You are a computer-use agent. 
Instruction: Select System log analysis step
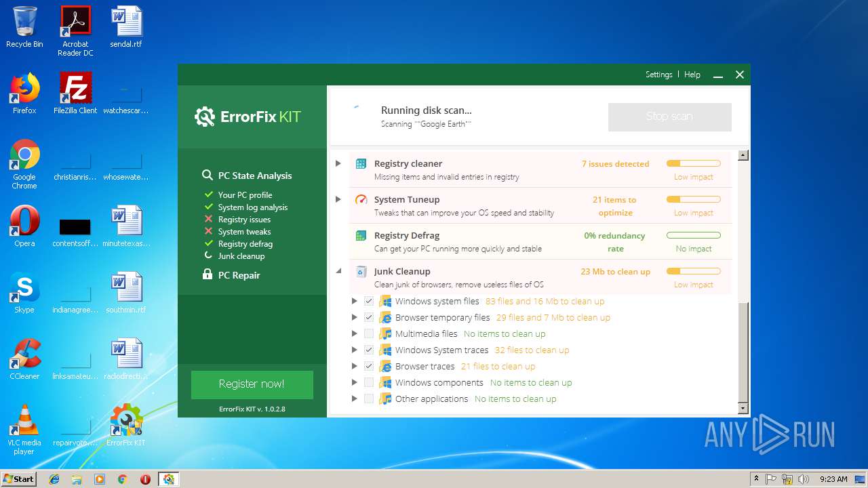tap(253, 207)
